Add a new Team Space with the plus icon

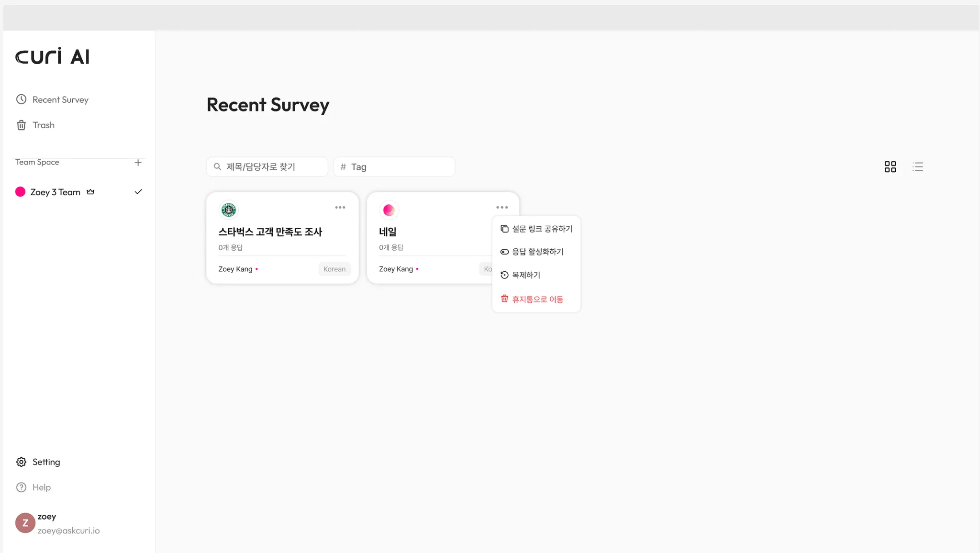pyautogui.click(x=138, y=163)
